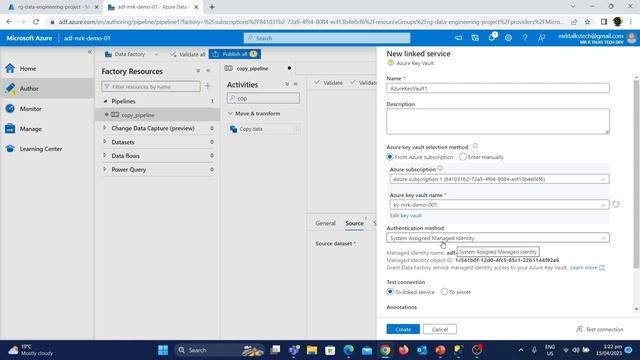
Task: Open Azure notifications bell
Action: 491,38
